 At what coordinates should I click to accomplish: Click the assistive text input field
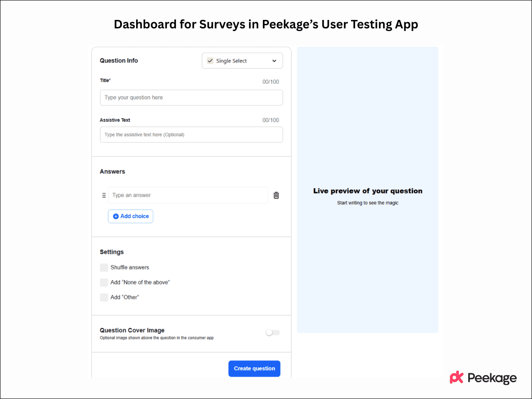(x=191, y=134)
